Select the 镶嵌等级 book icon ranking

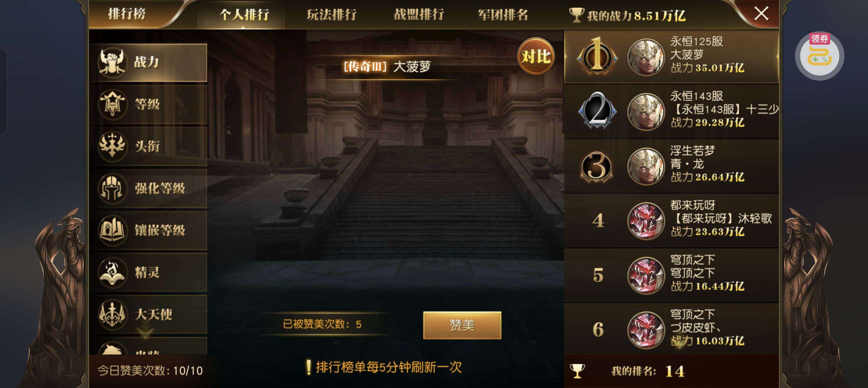(148, 230)
